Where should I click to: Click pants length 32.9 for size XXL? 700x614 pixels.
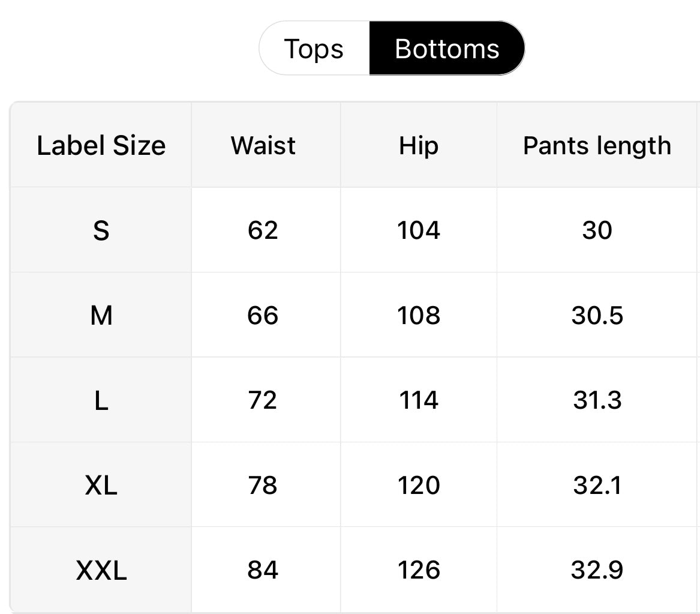[x=597, y=570]
